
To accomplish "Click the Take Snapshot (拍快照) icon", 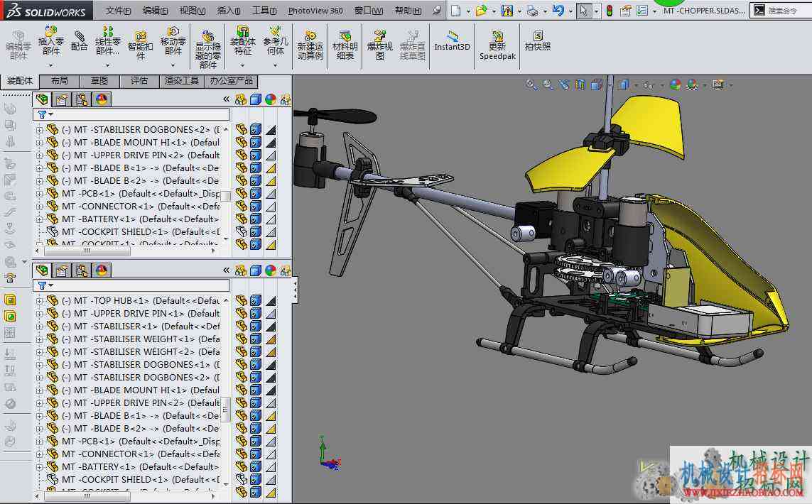I will coord(538,41).
